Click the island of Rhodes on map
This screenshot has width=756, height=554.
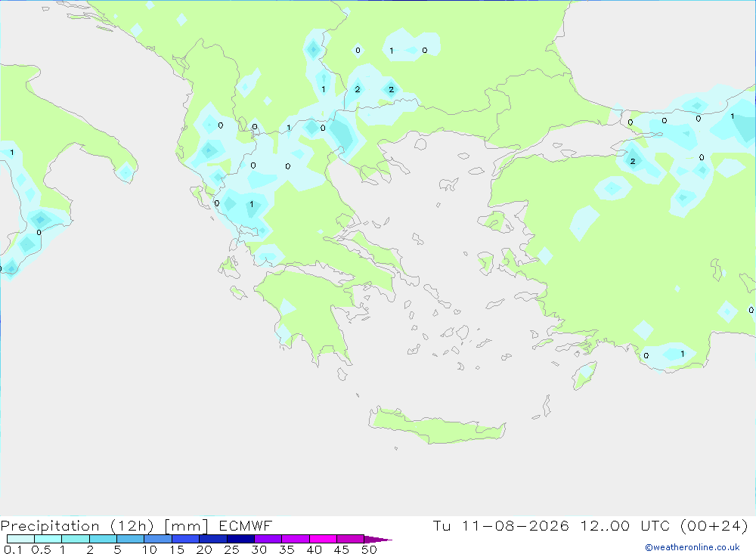tap(584, 376)
